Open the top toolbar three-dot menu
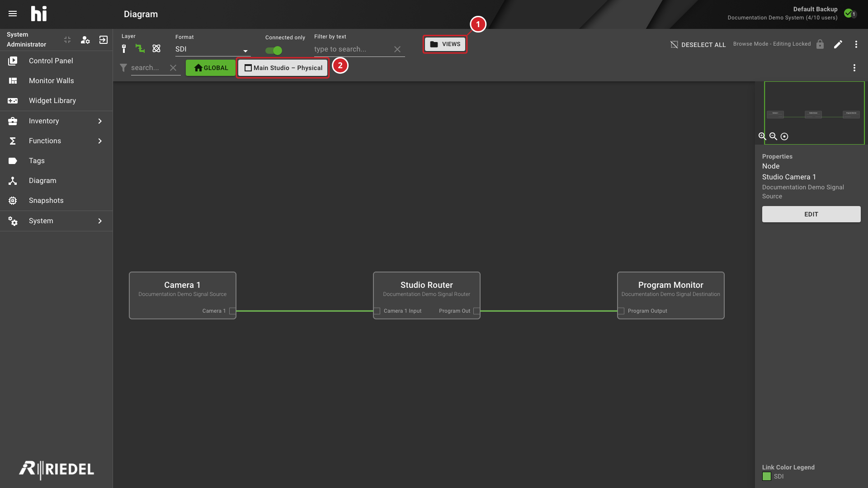Screen dimensions: 868x488 (x=856, y=44)
